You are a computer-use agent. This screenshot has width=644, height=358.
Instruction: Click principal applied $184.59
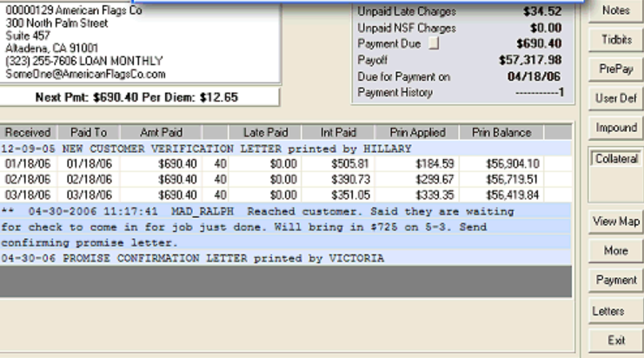click(x=435, y=164)
